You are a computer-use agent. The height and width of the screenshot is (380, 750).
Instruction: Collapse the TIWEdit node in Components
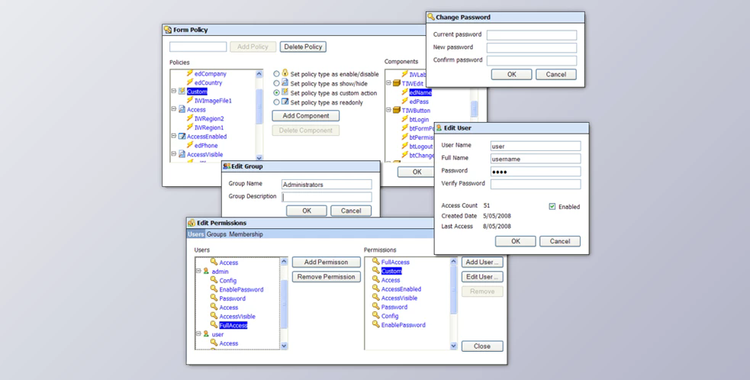coord(389,83)
